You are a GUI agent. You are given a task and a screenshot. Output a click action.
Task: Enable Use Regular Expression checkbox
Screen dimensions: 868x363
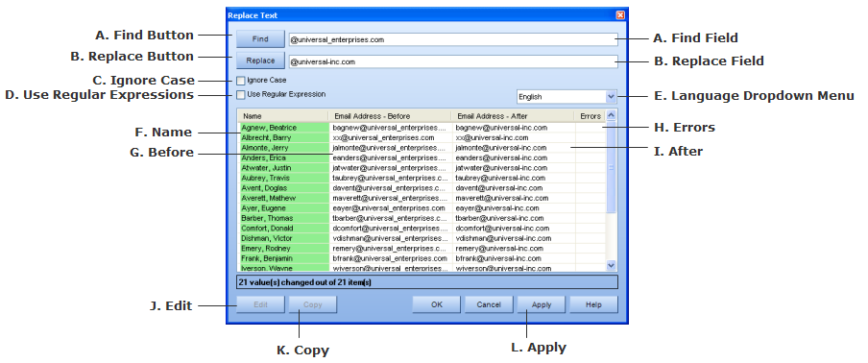[241, 95]
